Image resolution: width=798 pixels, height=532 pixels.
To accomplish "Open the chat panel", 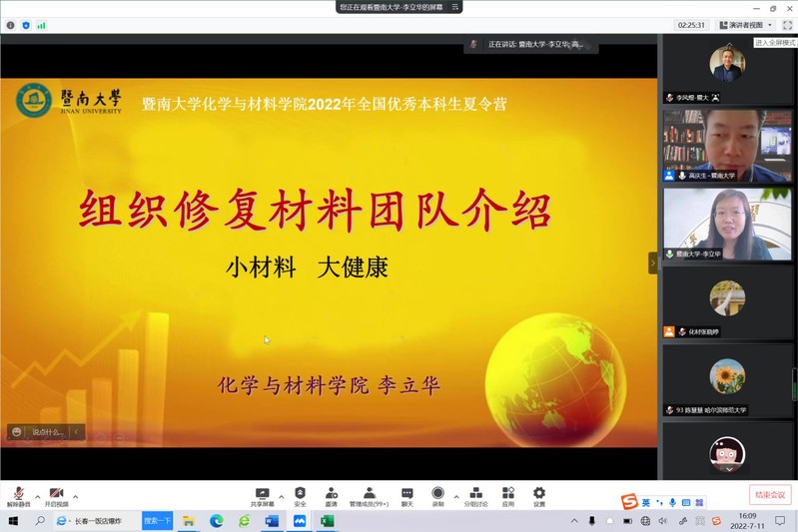I will [x=406, y=495].
